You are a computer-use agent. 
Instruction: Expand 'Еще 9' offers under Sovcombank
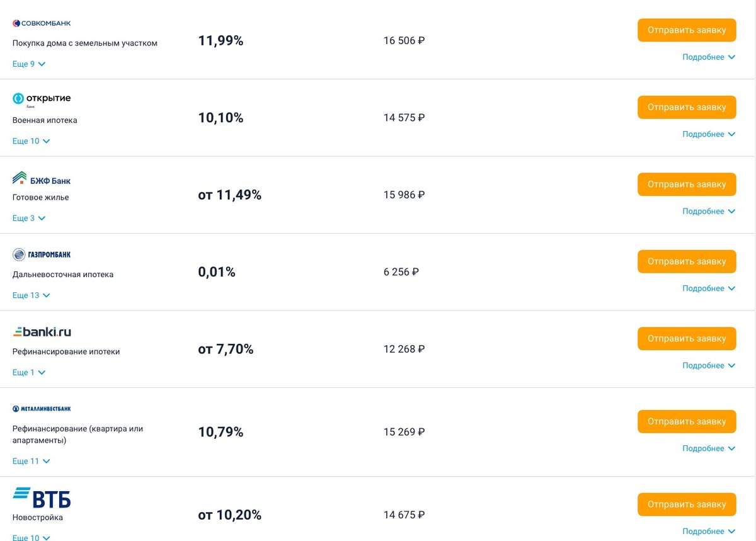[29, 64]
